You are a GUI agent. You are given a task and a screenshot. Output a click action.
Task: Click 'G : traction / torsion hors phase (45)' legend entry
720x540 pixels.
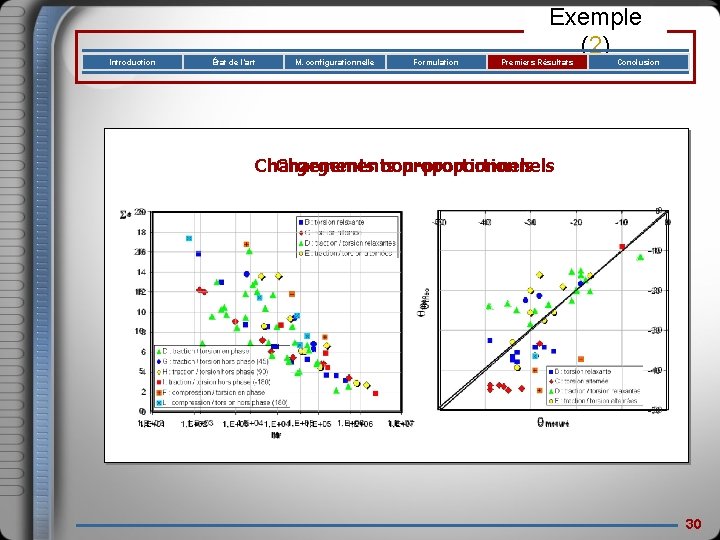point(212,362)
